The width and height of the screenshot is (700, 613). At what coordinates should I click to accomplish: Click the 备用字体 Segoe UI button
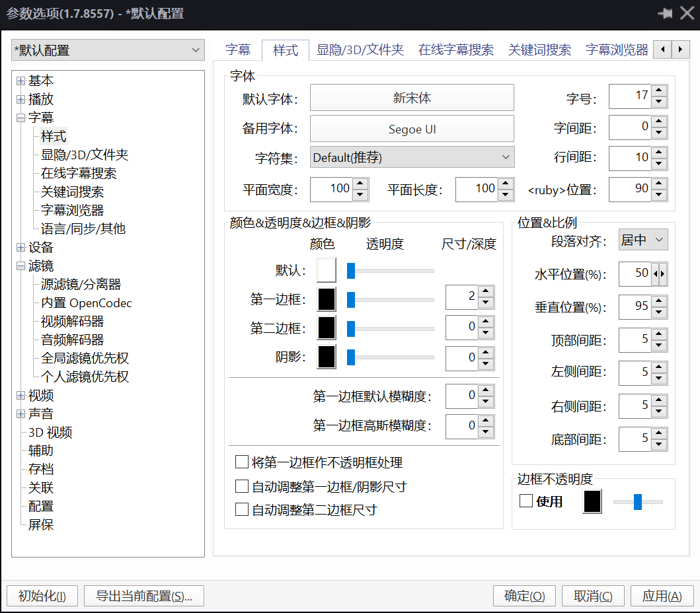coord(412,129)
